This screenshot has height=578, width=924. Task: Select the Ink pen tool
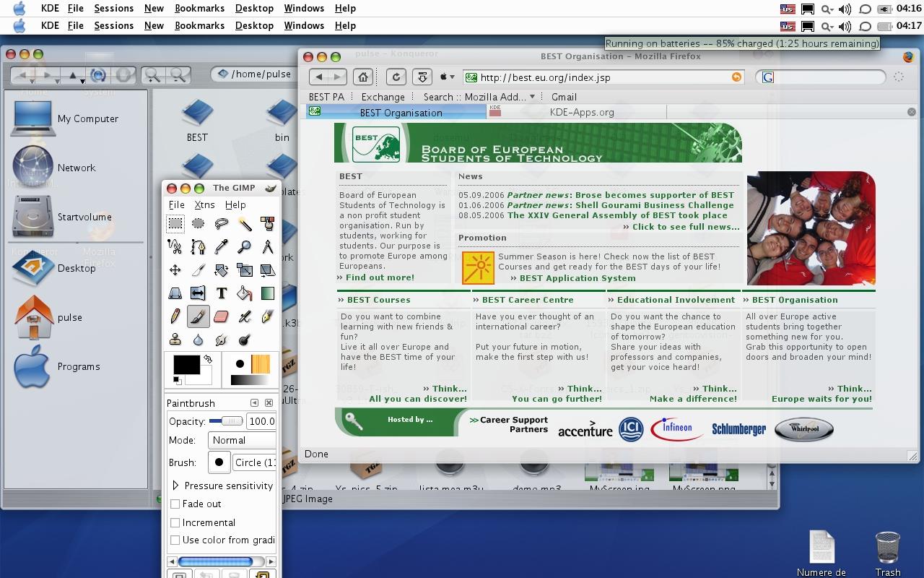pyautogui.click(x=267, y=316)
